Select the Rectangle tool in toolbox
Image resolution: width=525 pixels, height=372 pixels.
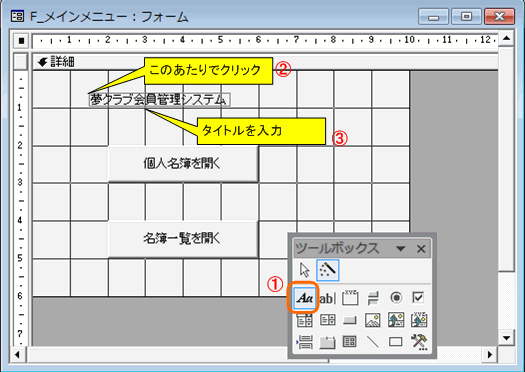point(395,342)
